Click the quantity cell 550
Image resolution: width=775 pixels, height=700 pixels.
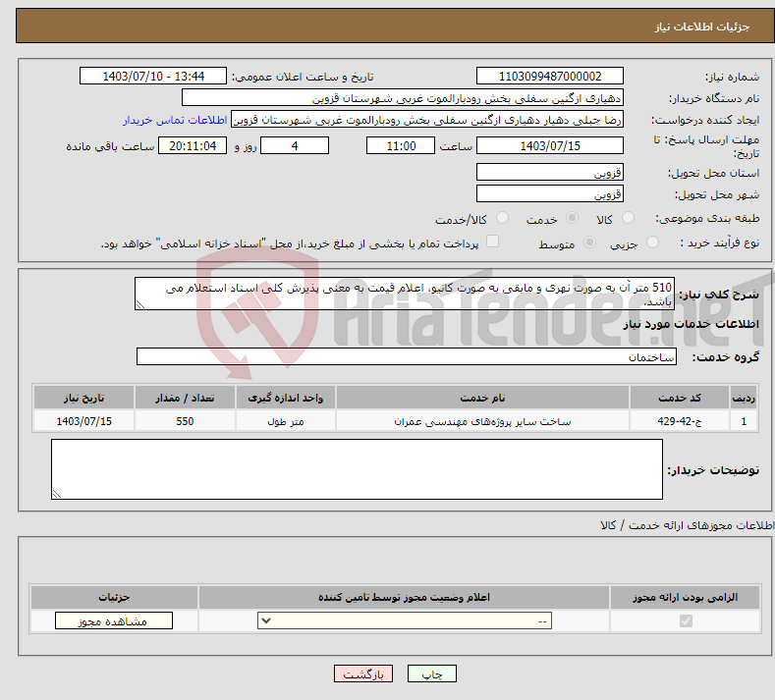pos(185,421)
